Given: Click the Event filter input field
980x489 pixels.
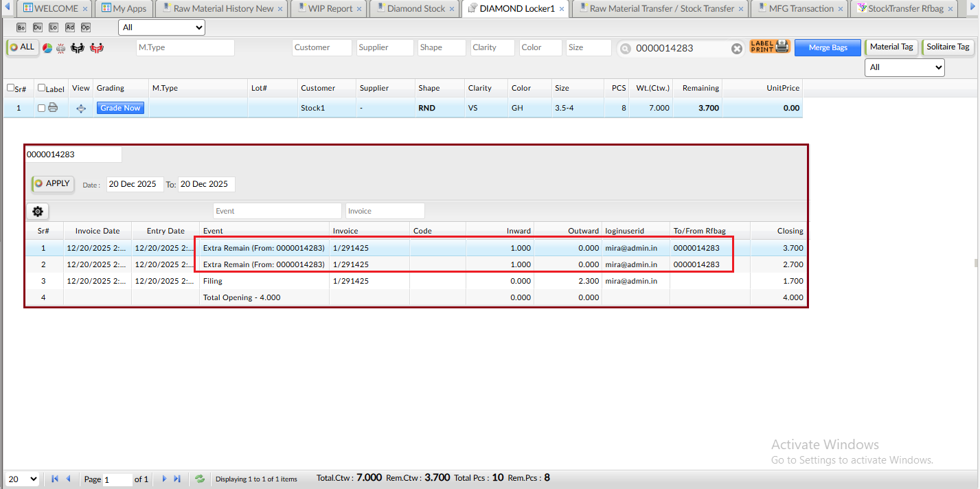Looking at the screenshot, I should click(x=277, y=212).
